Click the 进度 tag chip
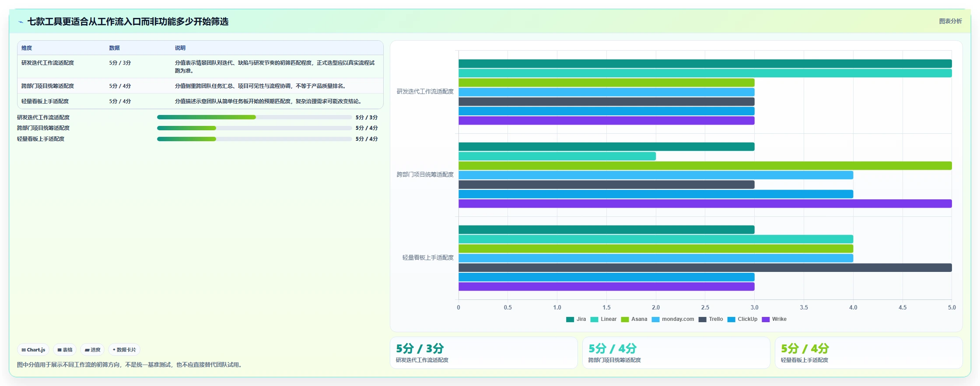Viewport: 980px width, 386px height. click(x=92, y=350)
